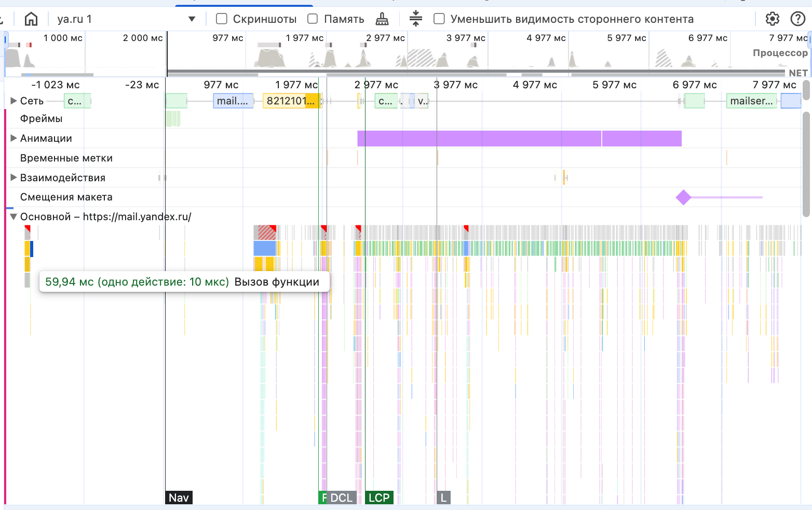Click the home icon in toolbar

pos(31,19)
